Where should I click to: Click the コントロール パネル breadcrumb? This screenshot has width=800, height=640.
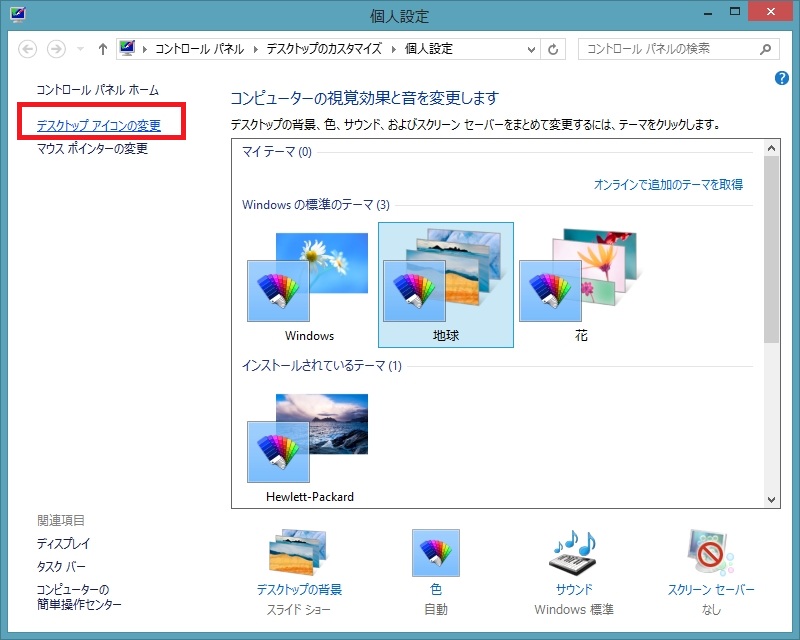(201, 49)
